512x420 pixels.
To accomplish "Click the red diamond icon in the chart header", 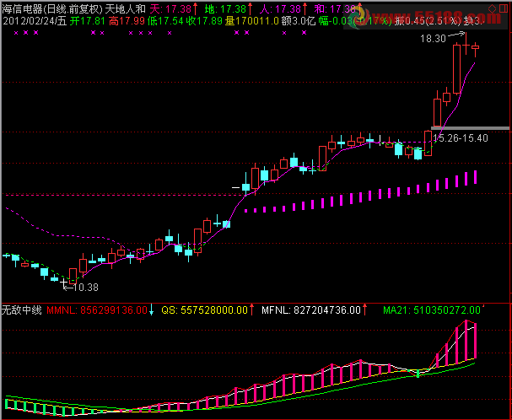I will pos(492,8).
